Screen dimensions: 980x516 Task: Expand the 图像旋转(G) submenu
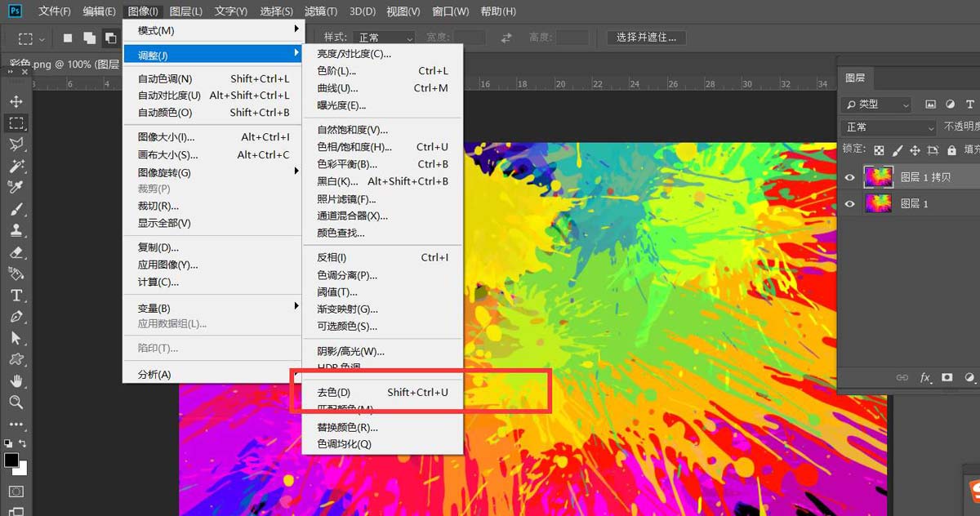pyautogui.click(x=212, y=172)
